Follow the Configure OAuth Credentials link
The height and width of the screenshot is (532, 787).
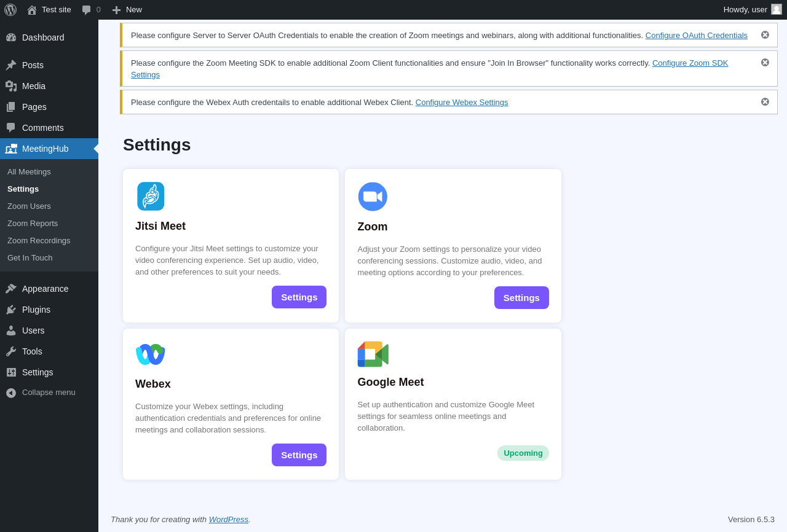click(x=696, y=36)
